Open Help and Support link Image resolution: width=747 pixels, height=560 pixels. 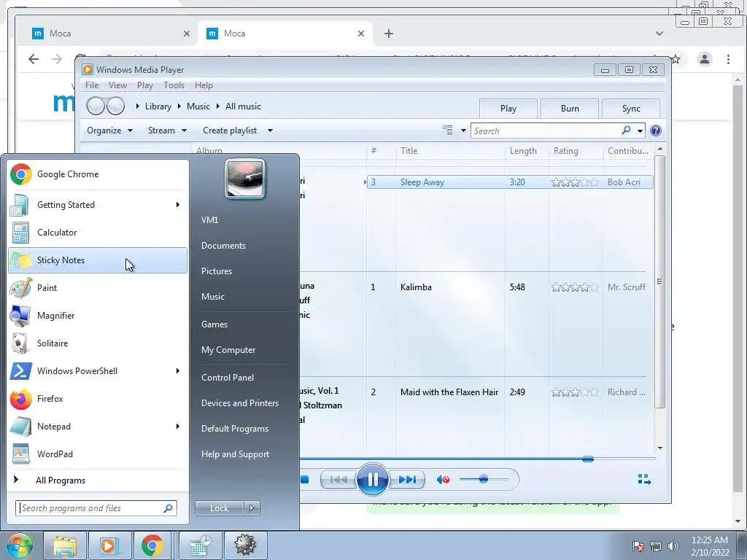pos(236,454)
